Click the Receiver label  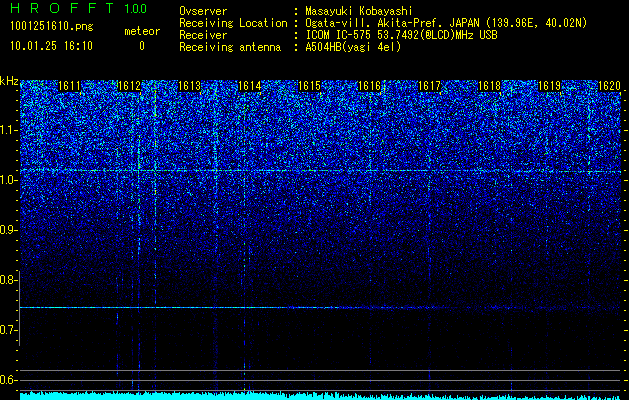(203, 35)
